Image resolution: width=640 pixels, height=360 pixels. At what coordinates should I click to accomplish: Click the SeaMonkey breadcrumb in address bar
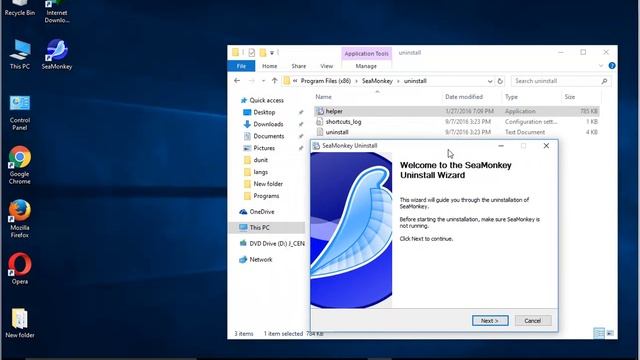coord(377,81)
